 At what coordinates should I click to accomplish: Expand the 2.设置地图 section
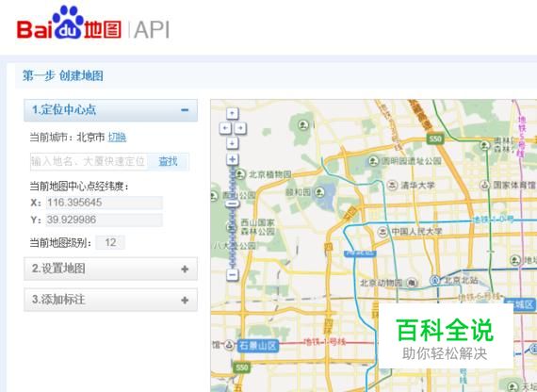(x=110, y=269)
